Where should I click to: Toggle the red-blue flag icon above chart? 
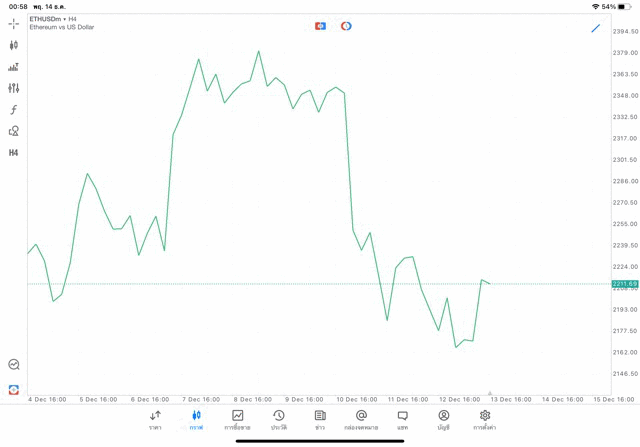click(x=320, y=26)
